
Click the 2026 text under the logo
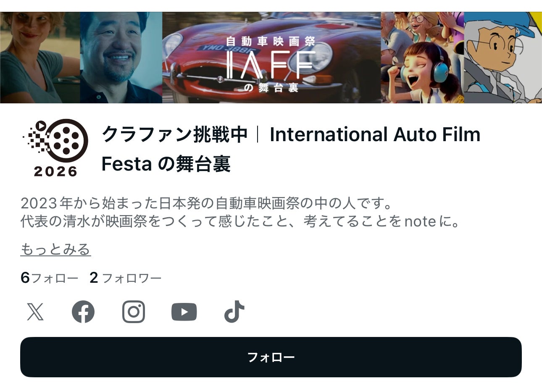[55, 171]
